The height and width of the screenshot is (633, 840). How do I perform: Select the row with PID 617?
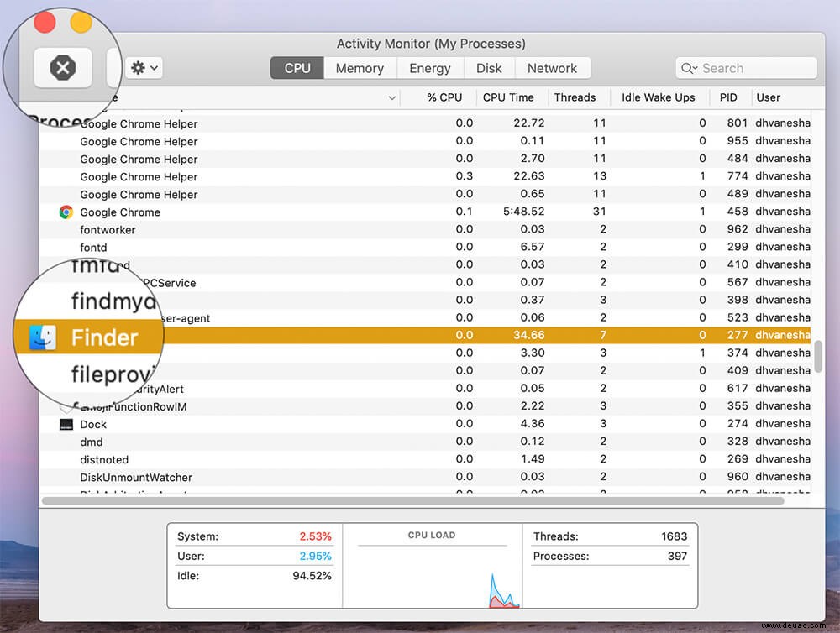[425, 388]
